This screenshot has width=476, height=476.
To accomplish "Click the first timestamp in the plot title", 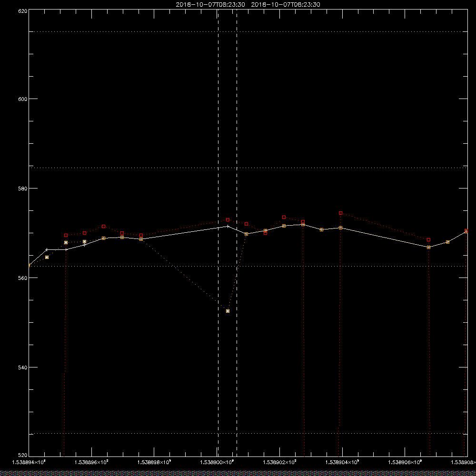I will (210, 5).
